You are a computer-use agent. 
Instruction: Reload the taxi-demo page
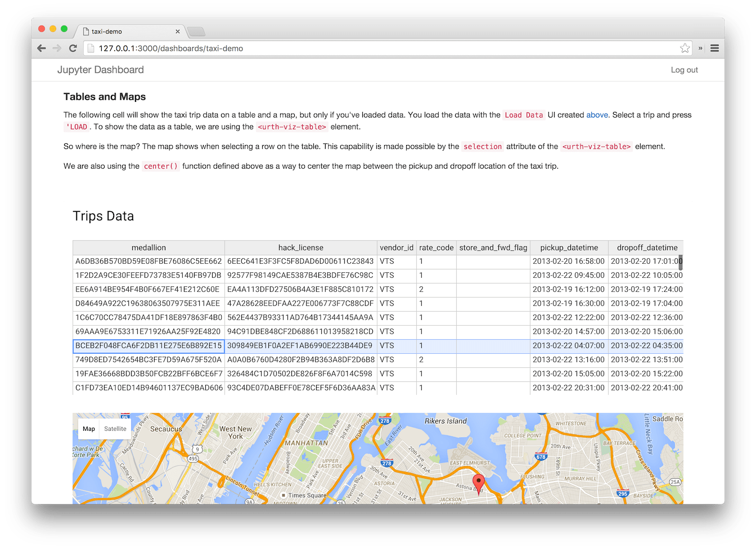(x=73, y=48)
